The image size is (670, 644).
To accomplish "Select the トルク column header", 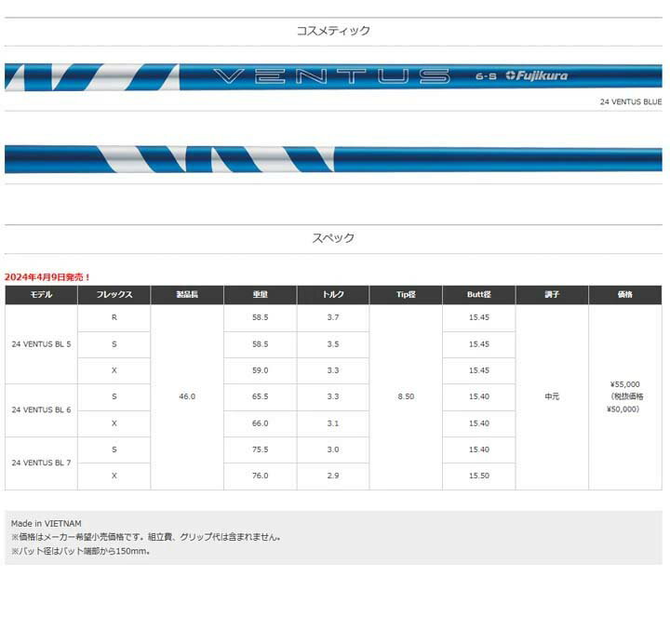I will click(x=333, y=295).
